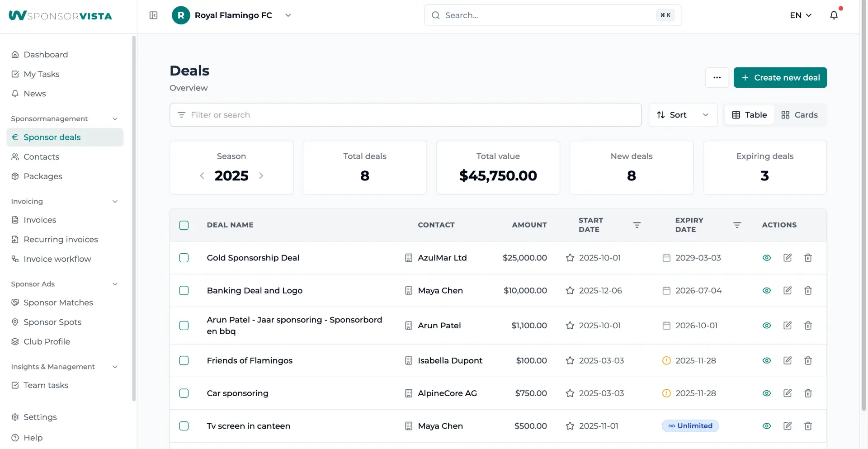The image size is (868, 449).
Task: Create a new deal
Action: (x=780, y=77)
